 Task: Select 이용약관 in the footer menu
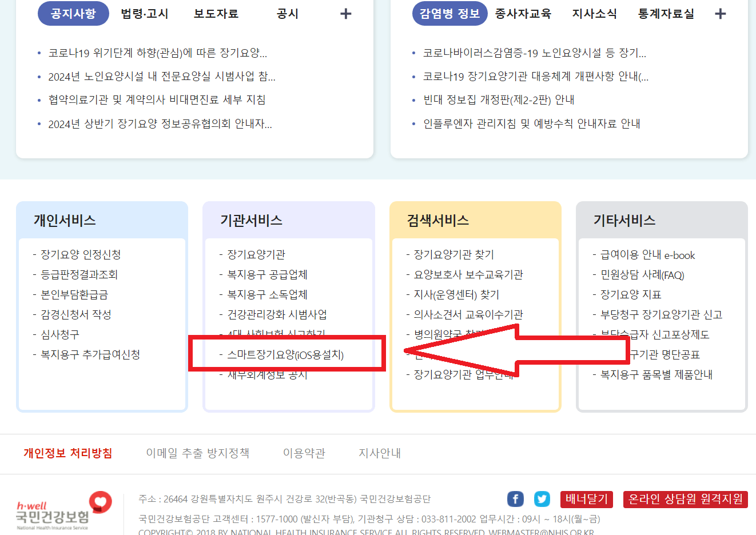coord(304,452)
